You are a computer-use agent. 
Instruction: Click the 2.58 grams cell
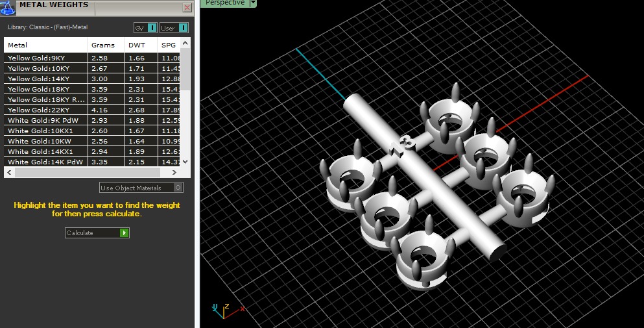(x=106, y=58)
